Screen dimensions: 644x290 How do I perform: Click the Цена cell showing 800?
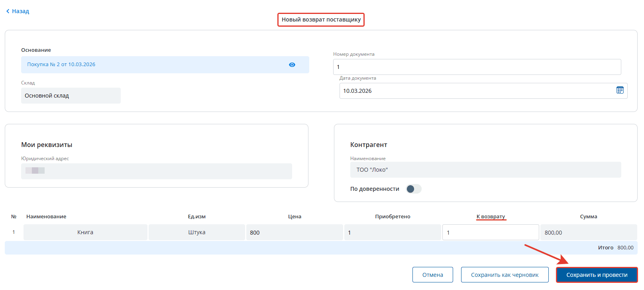pyautogui.click(x=294, y=233)
